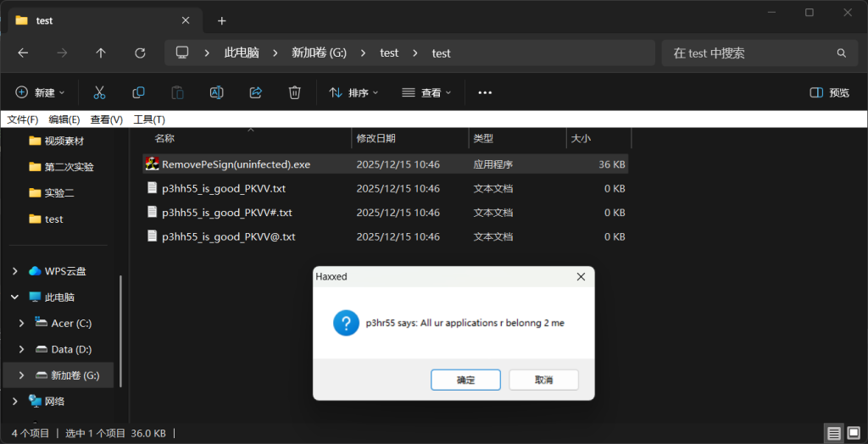
Task: Navigate back with the left arrow
Action: point(23,53)
